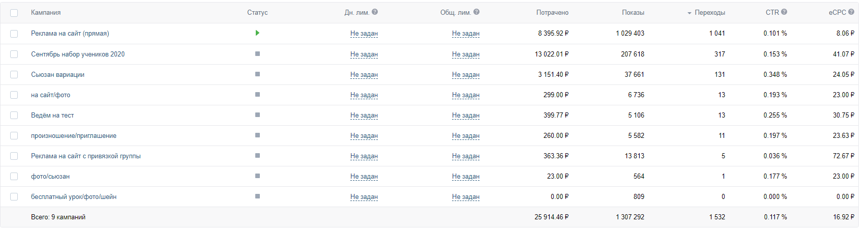Click the Кампания column header

click(x=46, y=12)
